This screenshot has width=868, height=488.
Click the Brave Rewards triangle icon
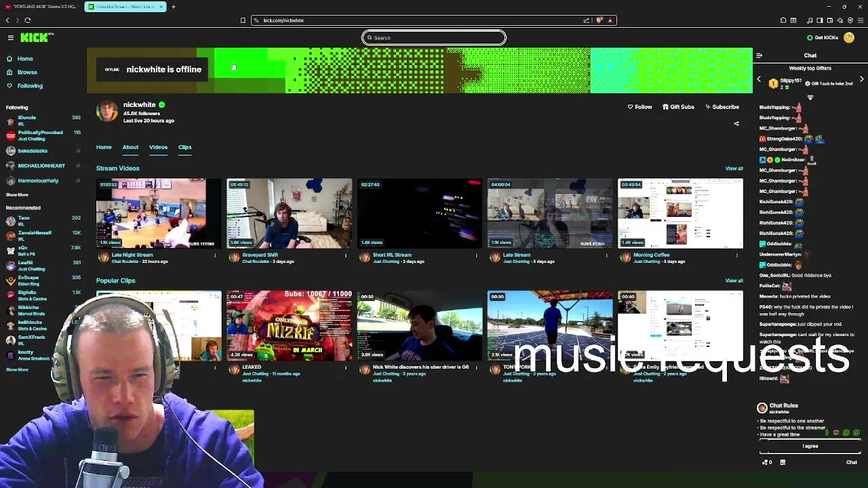click(610, 20)
